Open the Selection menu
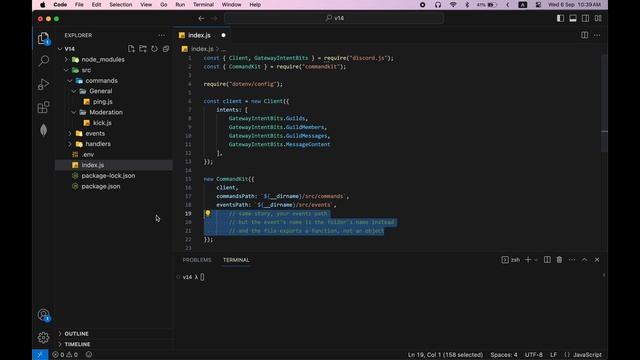This screenshot has width=640, height=360. click(120, 5)
